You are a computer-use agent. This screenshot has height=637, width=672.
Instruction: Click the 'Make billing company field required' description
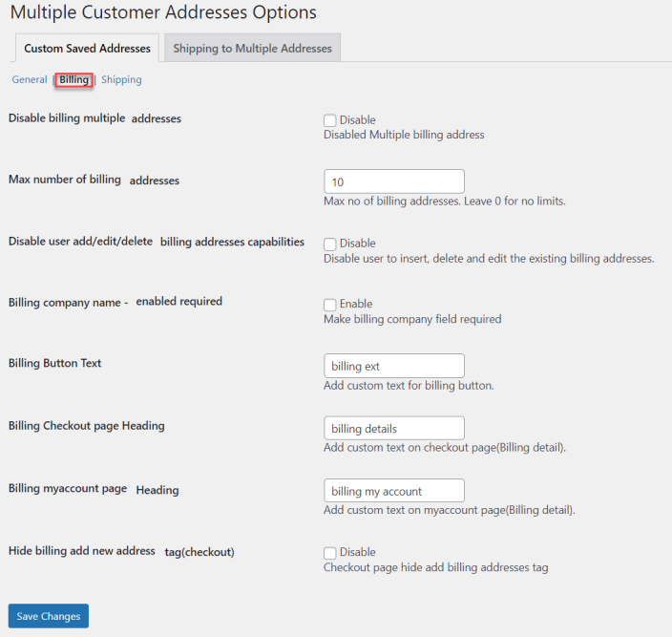tap(412, 319)
